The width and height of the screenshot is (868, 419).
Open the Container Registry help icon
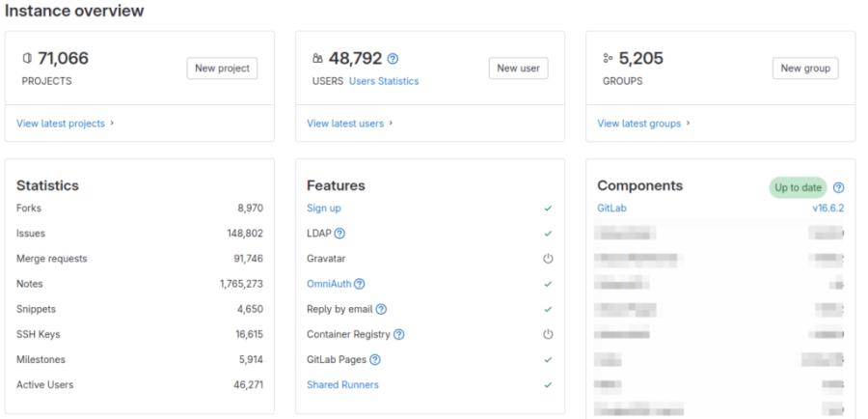398,334
